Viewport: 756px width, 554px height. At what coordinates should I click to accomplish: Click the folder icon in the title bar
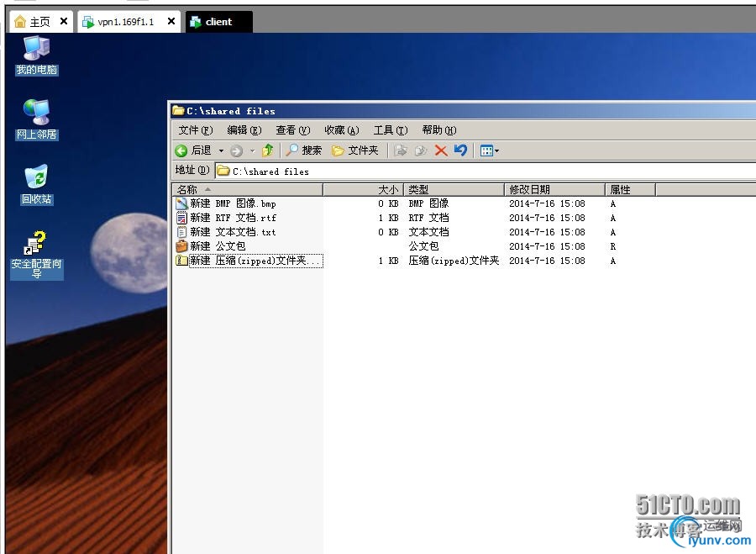pos(178,111)
